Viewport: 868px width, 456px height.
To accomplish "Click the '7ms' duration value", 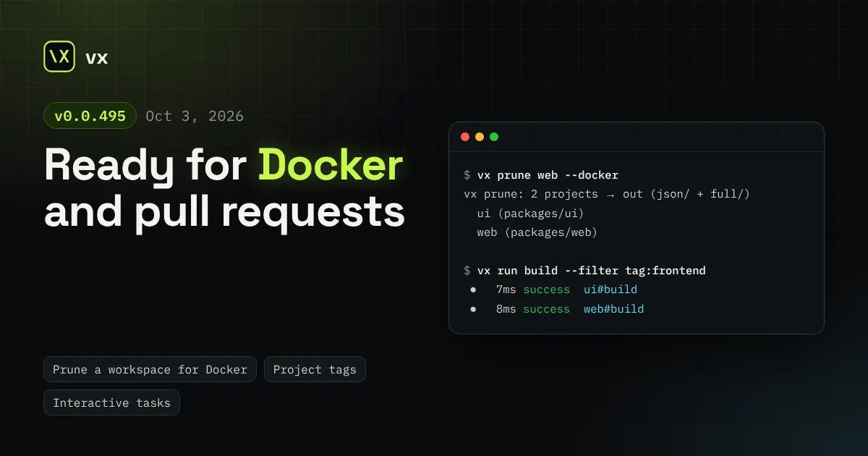I will (x=506, y=290).
